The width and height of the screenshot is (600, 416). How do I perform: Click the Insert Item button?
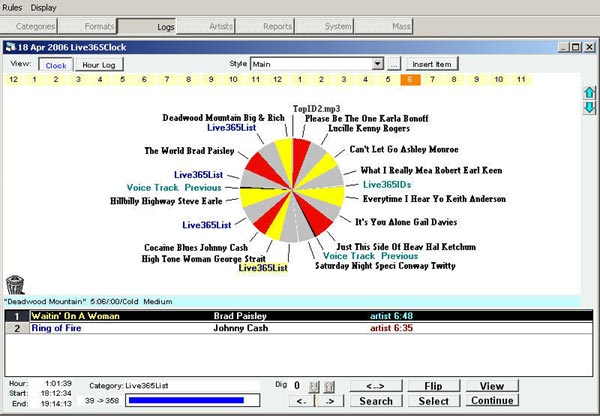click(x=432, y=64)
